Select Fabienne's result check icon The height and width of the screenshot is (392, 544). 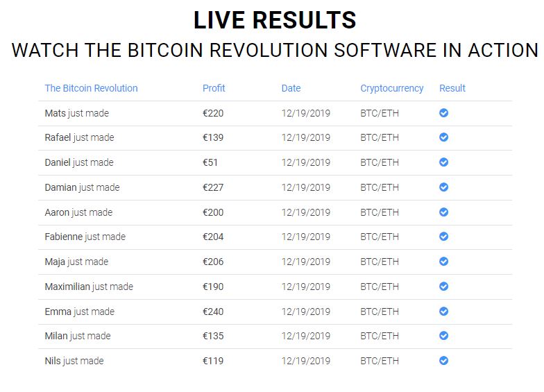pos(443,236)
